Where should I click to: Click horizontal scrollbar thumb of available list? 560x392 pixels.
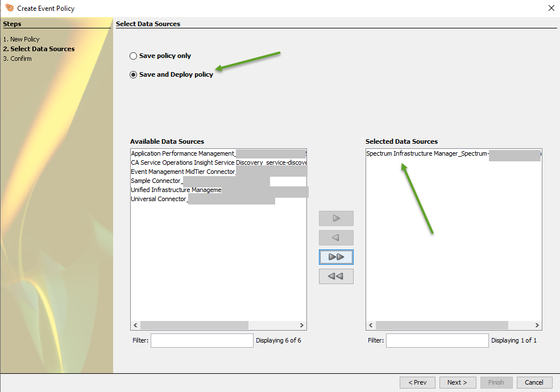[x=194, y=325]
